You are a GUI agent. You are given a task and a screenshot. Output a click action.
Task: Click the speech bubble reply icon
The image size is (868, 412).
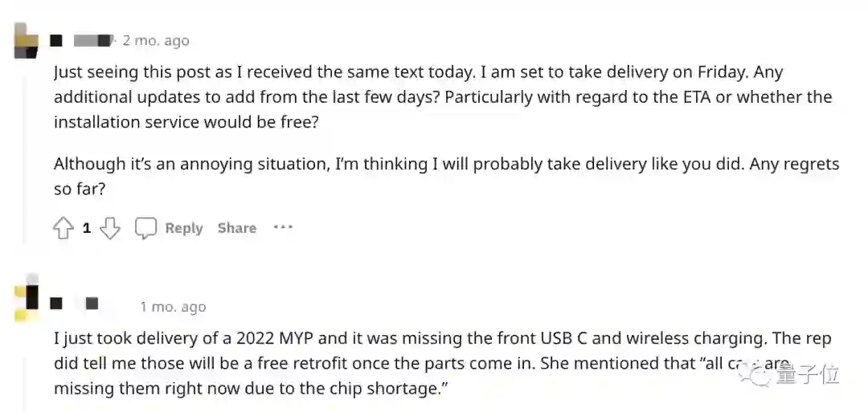[145, 229]
